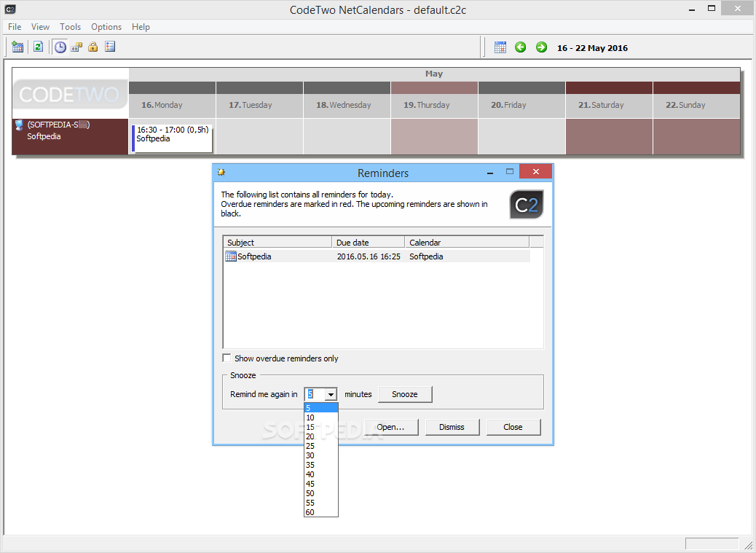
Task: Sort reminders by Due date column header
Action: pyautogui.click(x=369, y=242)
